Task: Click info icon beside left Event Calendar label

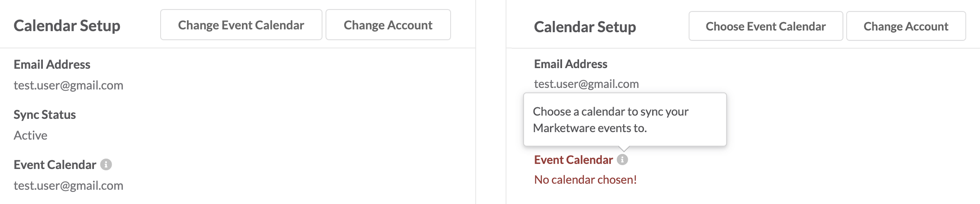Action: pyautogui.click(x=106, y=164)
